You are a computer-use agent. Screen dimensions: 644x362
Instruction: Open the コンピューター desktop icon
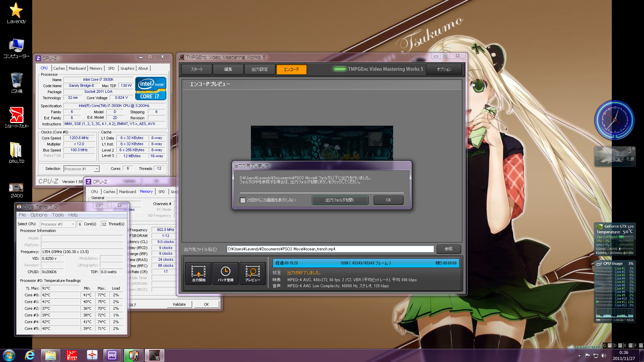tap(16, 49)
